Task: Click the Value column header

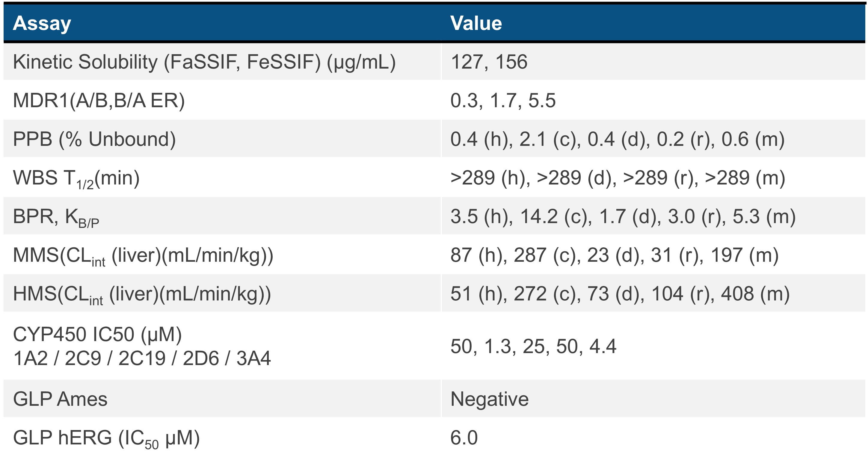Action: [476, 23]
